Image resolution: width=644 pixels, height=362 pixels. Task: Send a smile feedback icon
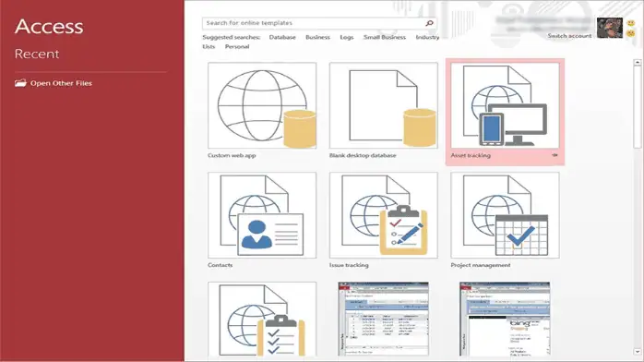coord(630,23)
